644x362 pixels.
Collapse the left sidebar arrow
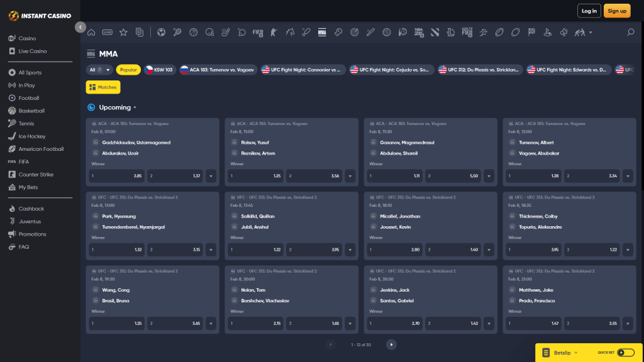80,27
